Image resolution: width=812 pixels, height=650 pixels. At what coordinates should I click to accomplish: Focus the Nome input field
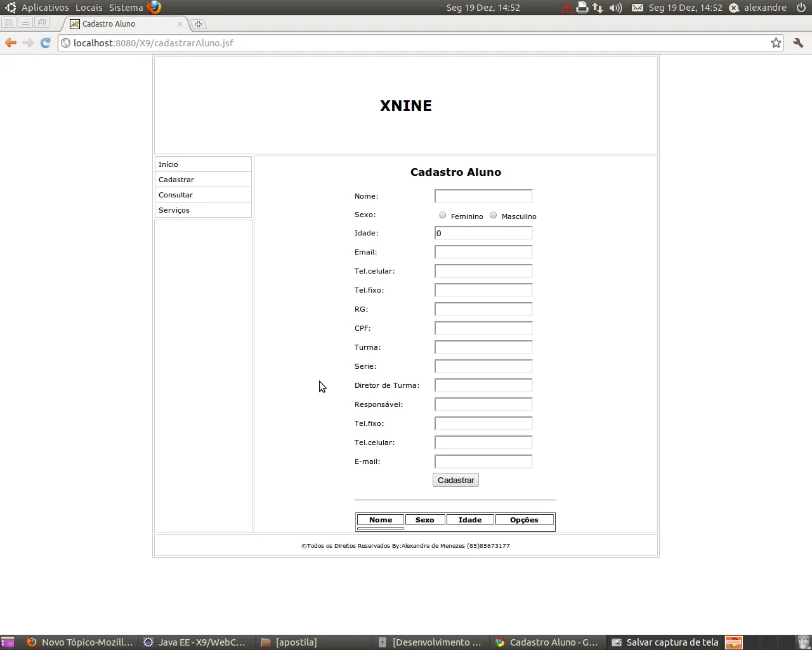[483, 196]
